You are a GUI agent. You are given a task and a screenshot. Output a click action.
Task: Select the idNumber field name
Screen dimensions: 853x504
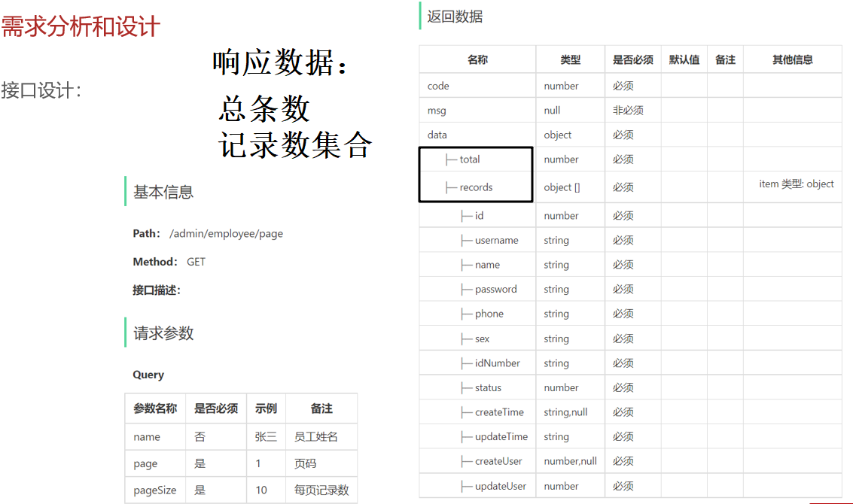point(497,363)
